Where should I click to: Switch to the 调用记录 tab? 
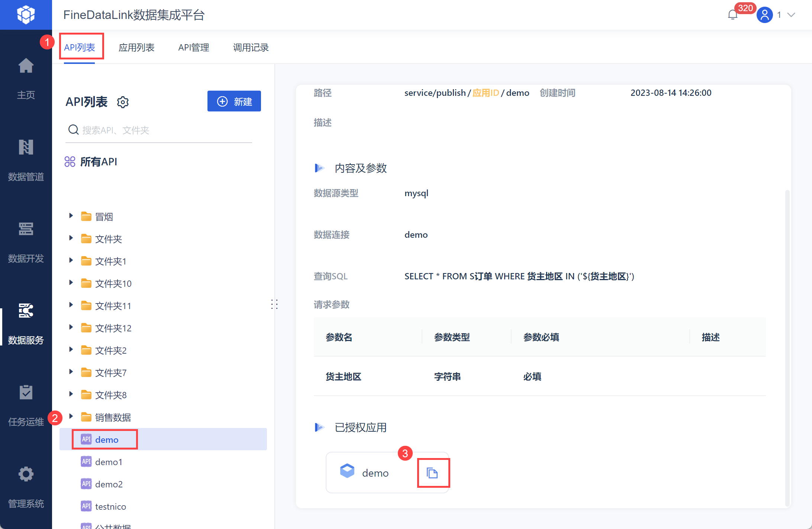tap(251, 48)
